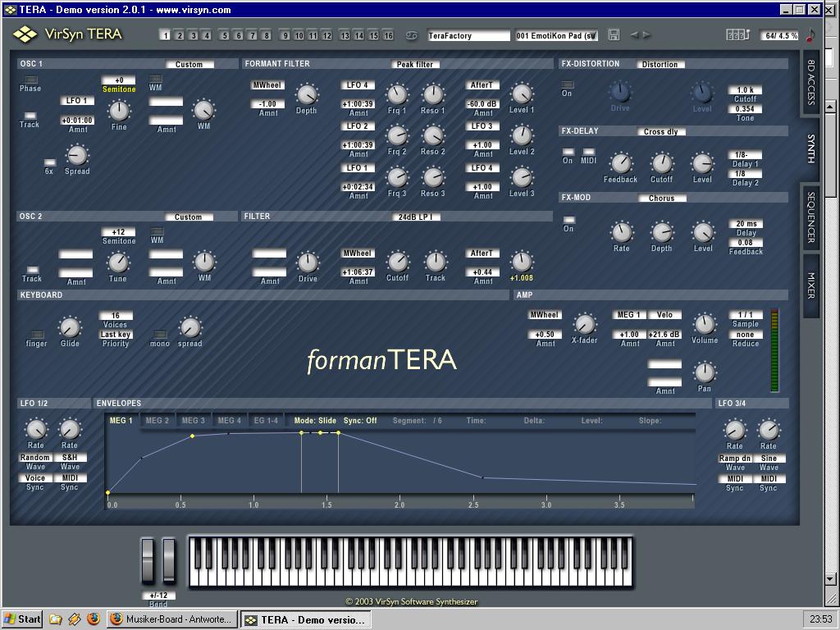Toggle OSC 1 Phase switch
840x630 pixels.
(x=30, y=80)
